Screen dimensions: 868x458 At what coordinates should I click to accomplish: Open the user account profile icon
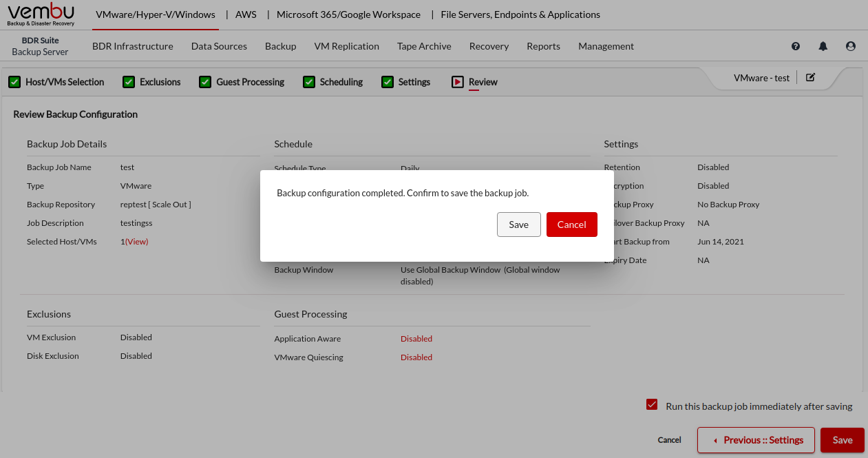pos(851,46)
